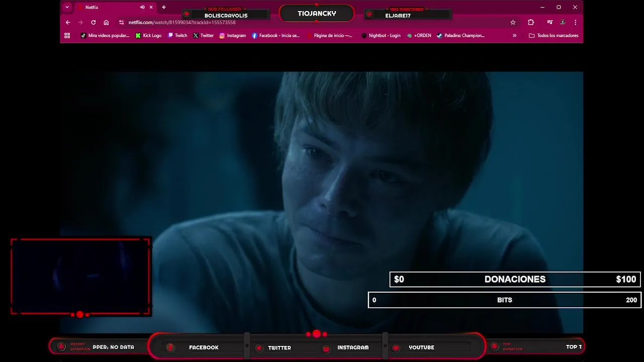Viewport: 644px width, 362px height.
Task: Open a new tab with plus button
Action: pos(164,7)
